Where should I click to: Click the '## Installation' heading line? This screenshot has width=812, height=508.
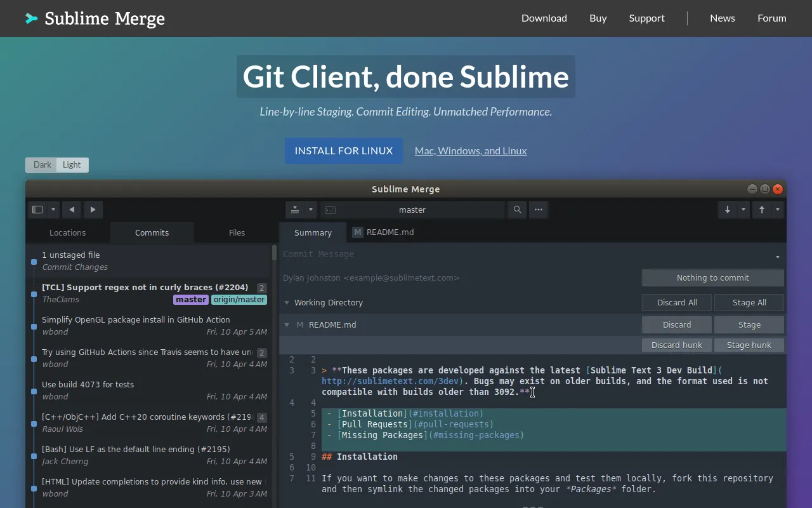pos(360,457)
